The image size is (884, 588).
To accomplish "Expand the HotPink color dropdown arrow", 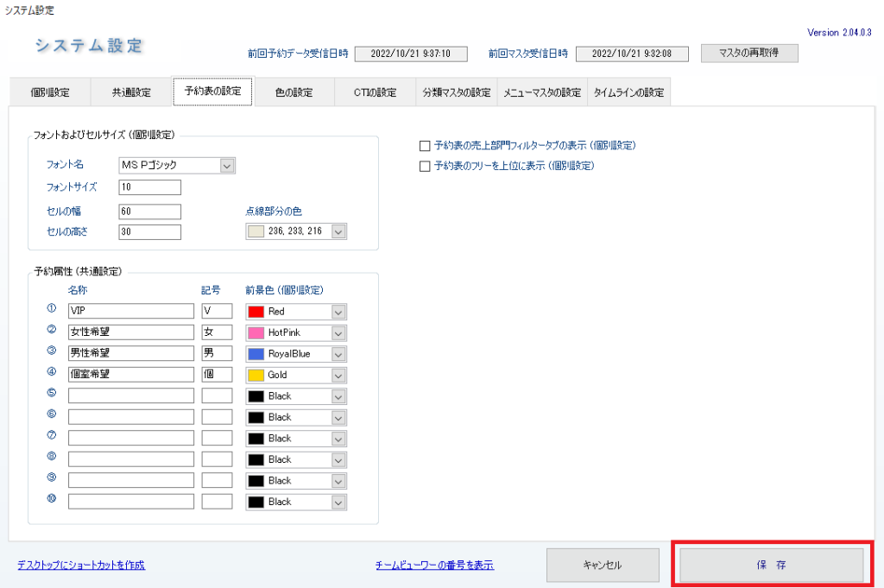I will [338, 332].
